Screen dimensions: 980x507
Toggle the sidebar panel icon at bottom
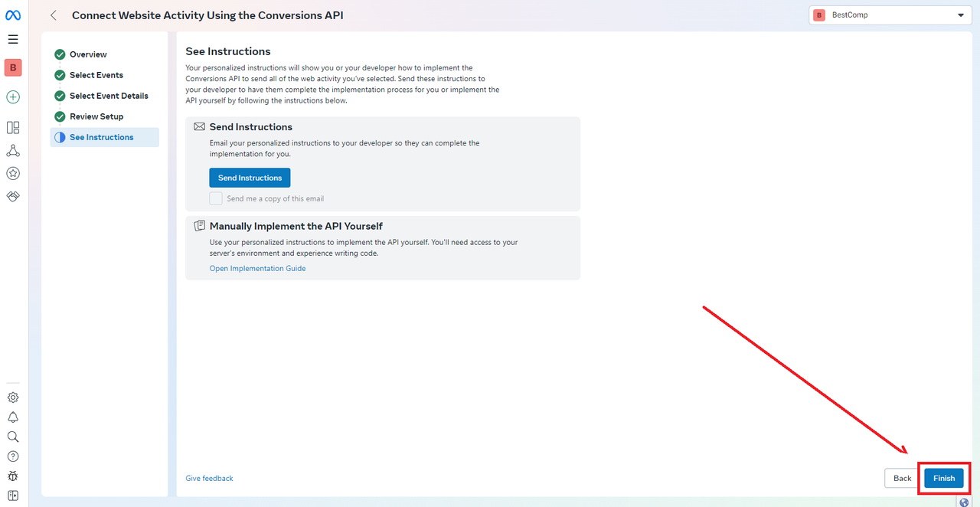[x=13, y=496]
